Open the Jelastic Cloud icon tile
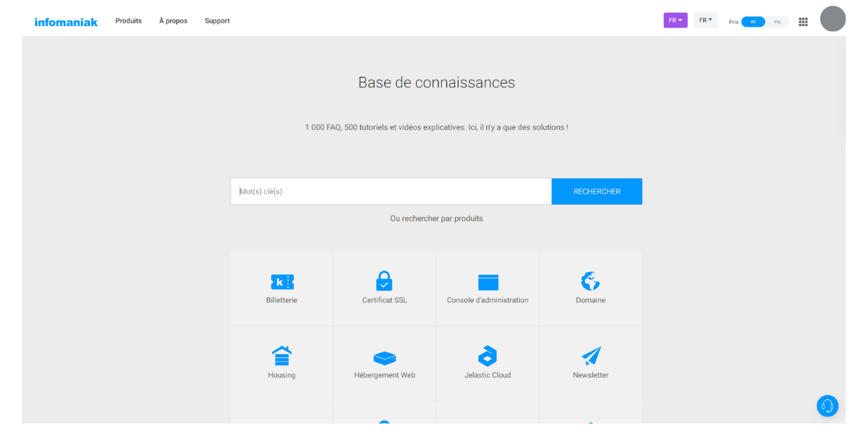Viewport: 868px width, 434px height. pos(488,363)
